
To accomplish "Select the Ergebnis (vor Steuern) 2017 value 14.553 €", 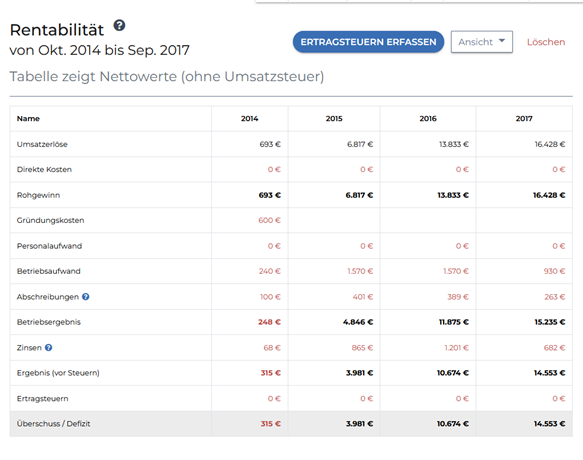I will click(x=550, y=373).
